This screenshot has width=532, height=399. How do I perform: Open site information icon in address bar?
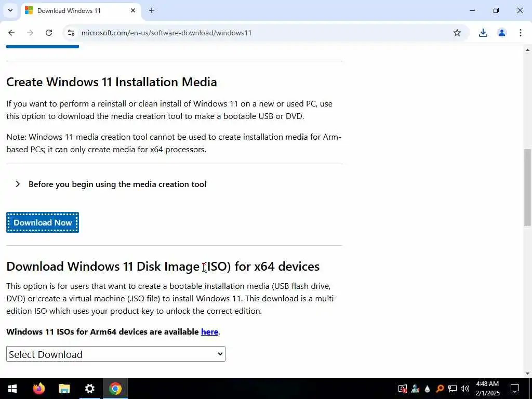coord(71,33)
